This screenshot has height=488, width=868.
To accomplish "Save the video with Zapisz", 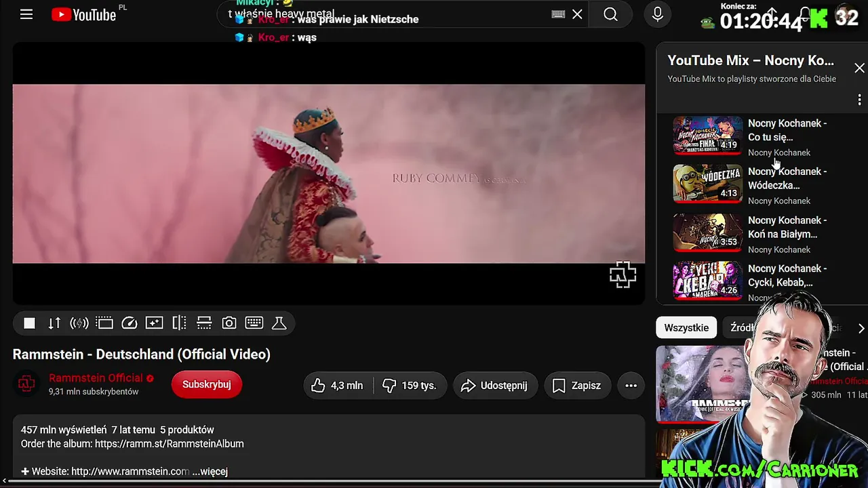I will coord(577,386).
